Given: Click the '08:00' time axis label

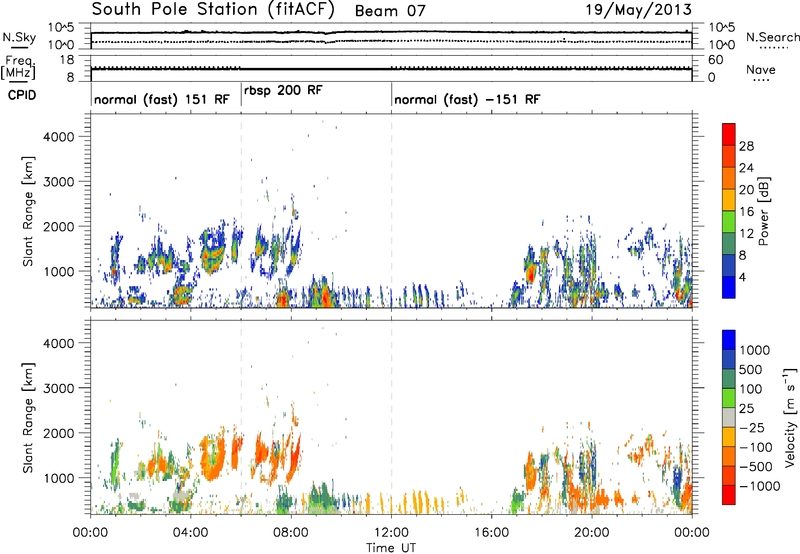Looking at the screenshot, I should tap(291, 533).
